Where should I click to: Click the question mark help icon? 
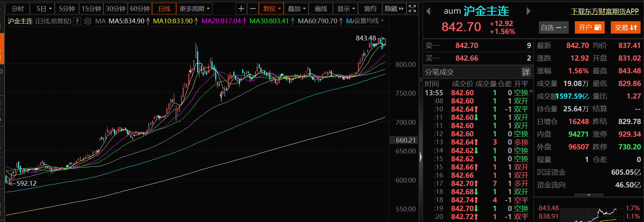(x=77, y=21)
